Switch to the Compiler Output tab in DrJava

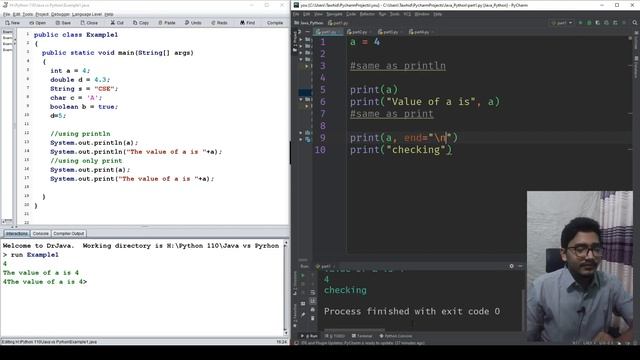69,233
